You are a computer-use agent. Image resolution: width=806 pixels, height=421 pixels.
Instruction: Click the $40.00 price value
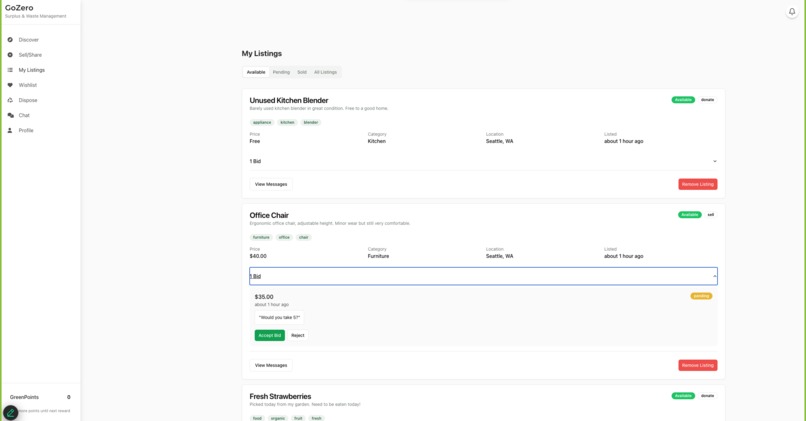click(x=258, y=256)
